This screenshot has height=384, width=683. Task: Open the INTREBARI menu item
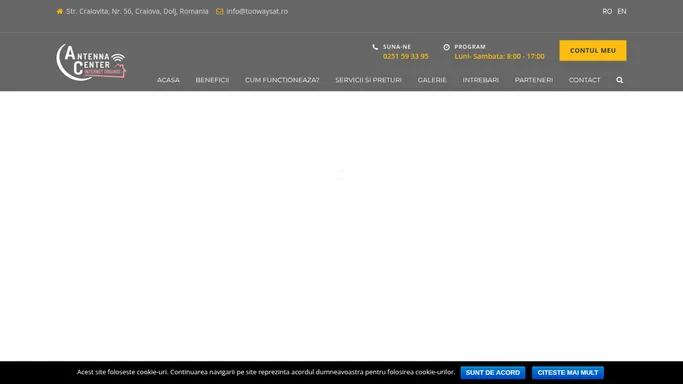[x=480, y=80]
